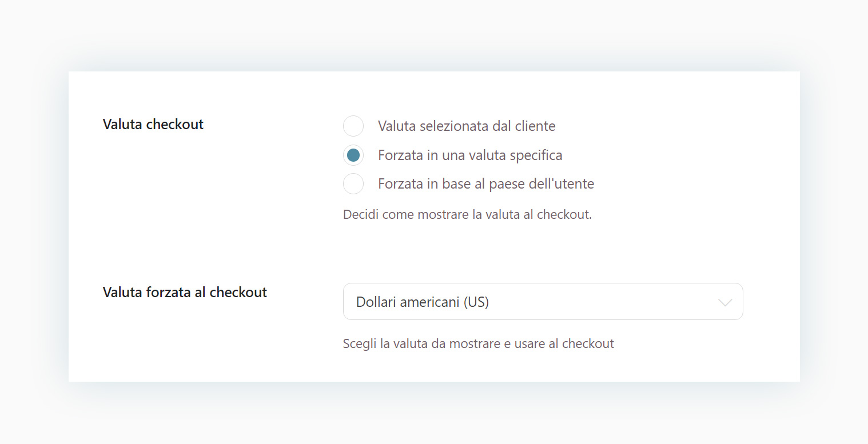The image size is (868, 444).
Task: Select the 'Valuta selezionata dal cliente' radio button
Action: (353, 126)
